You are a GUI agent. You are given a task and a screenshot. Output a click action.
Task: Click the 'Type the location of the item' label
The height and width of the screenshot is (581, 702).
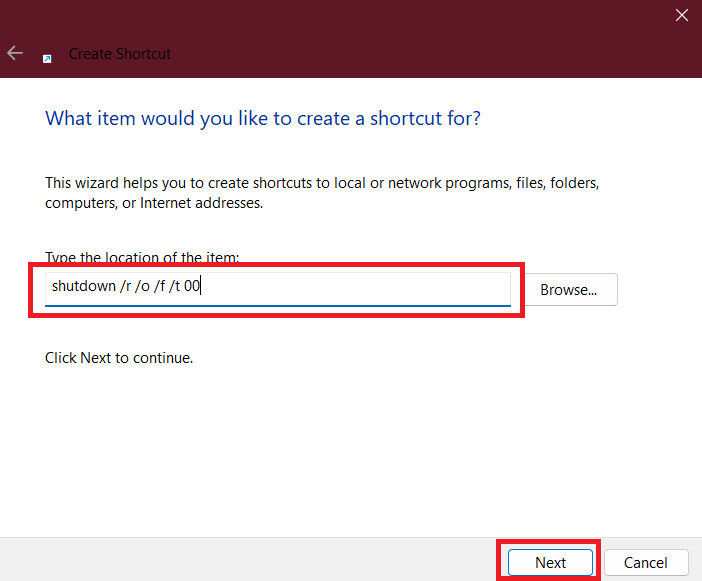pyautogui.click(x=142, y=258)
